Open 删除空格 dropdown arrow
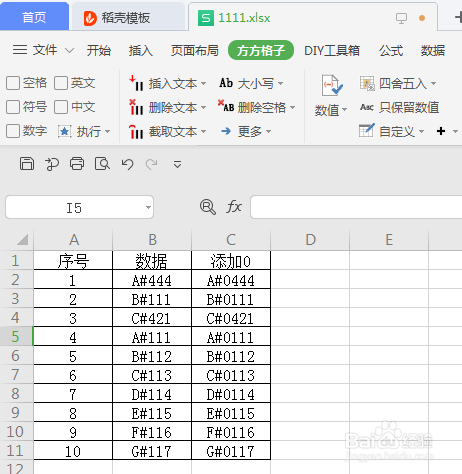The image size is (462, 474). pyautogui.click(x=292, y=107)
